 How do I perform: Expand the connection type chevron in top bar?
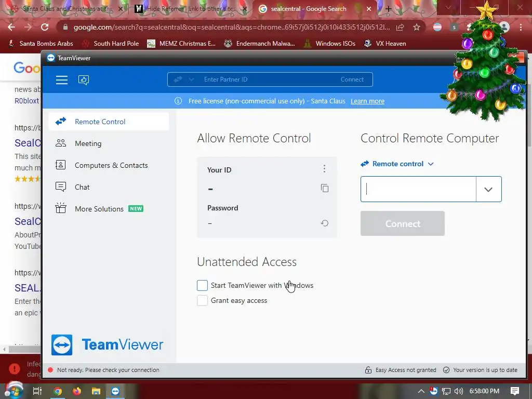tap(191, 79)
